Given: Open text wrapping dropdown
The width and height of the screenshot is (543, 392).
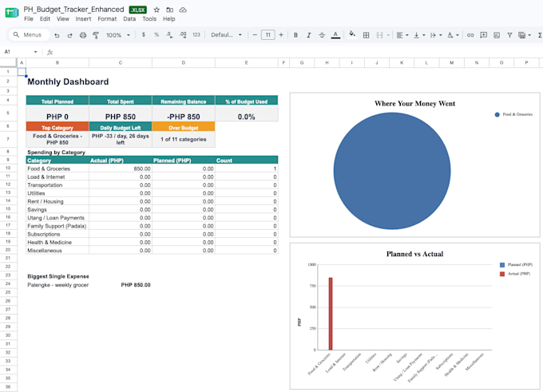Looking at the screenshot, I should [436, 35].
